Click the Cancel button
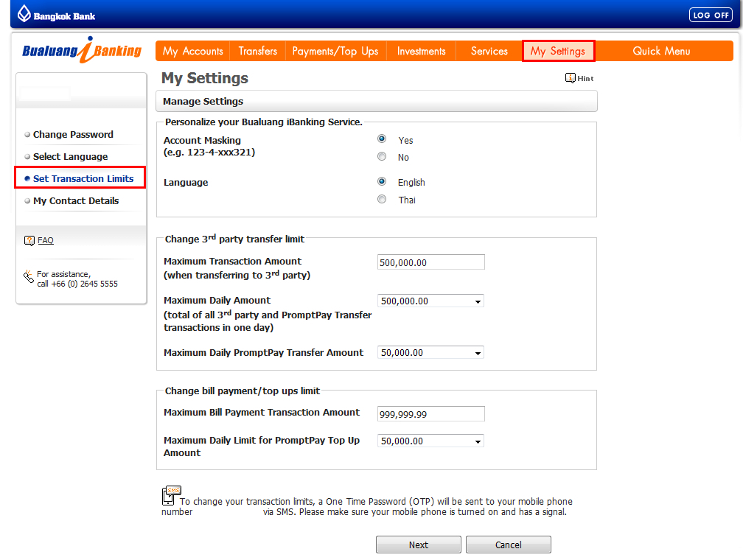The image size is (743, 560). tap(509, 545)
